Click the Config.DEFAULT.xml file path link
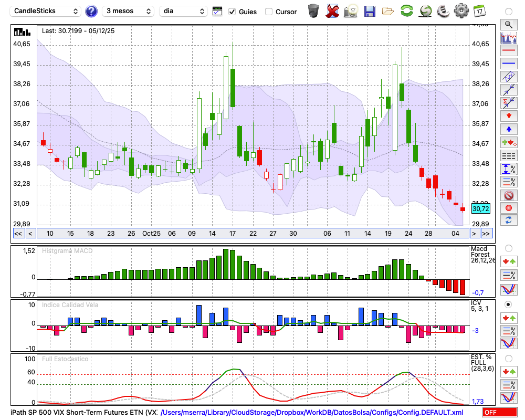 312,413
